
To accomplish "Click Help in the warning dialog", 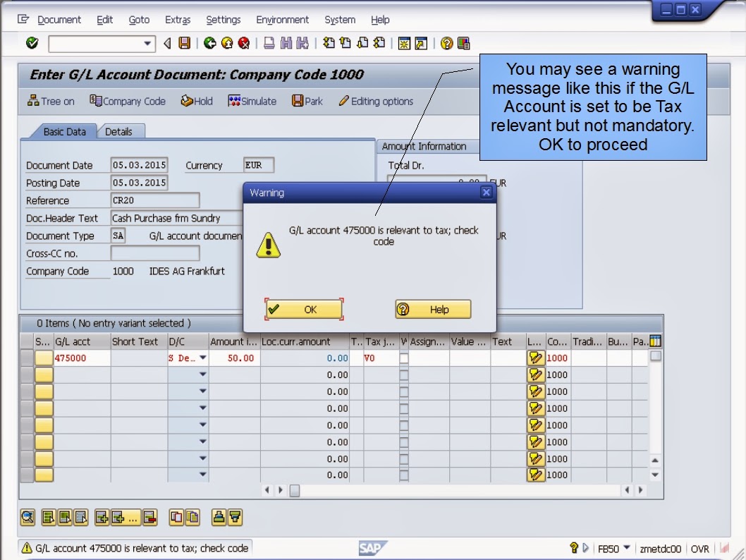I will pyautogui.click(x=433, y=309).
